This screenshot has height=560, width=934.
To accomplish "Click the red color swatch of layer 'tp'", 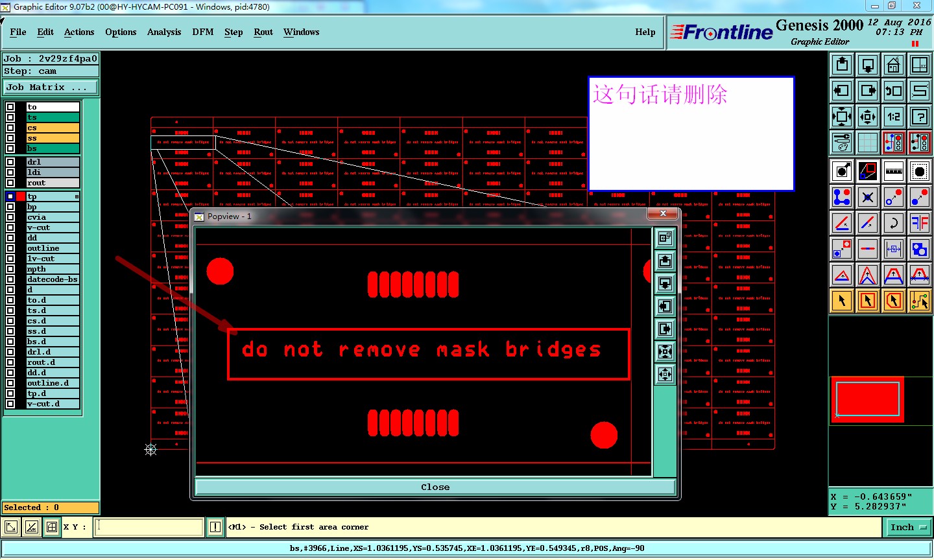I will [21, 196].
